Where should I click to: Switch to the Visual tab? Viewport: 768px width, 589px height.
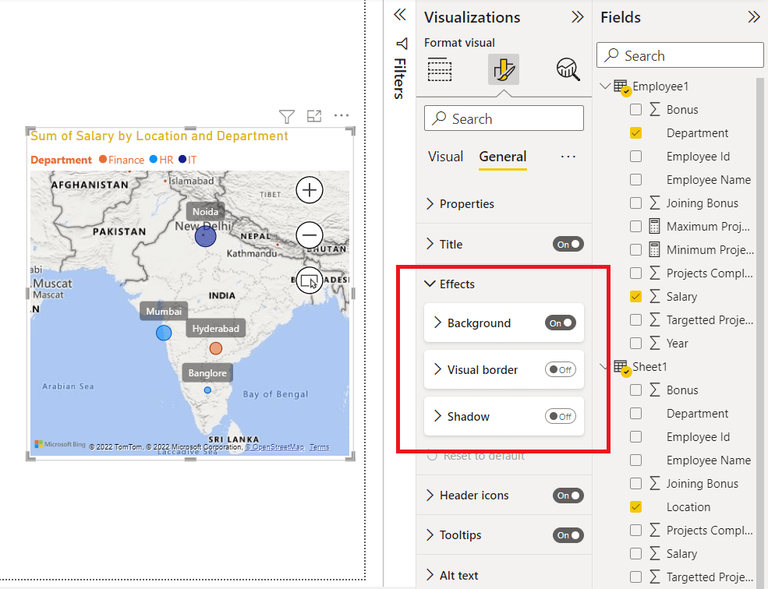[x=445, y=157]
